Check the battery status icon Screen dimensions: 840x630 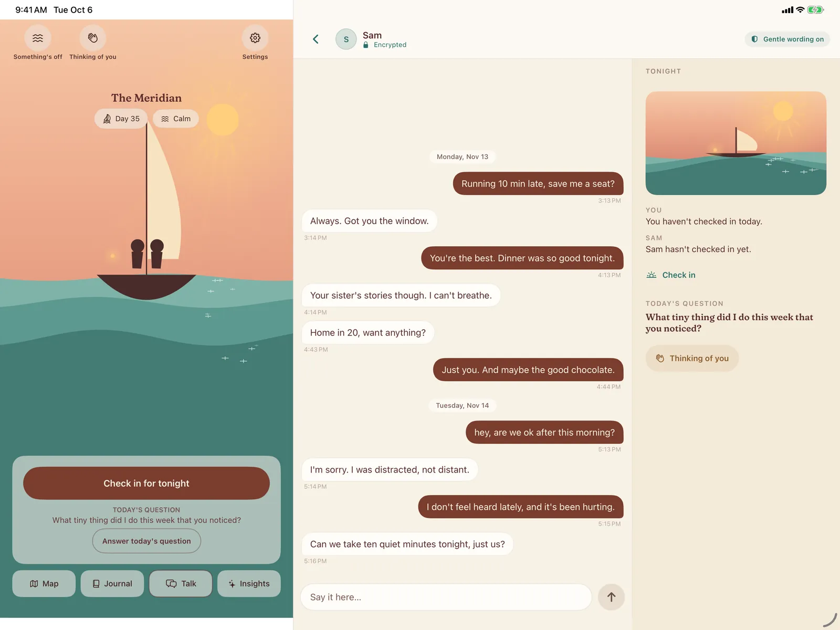816,10
